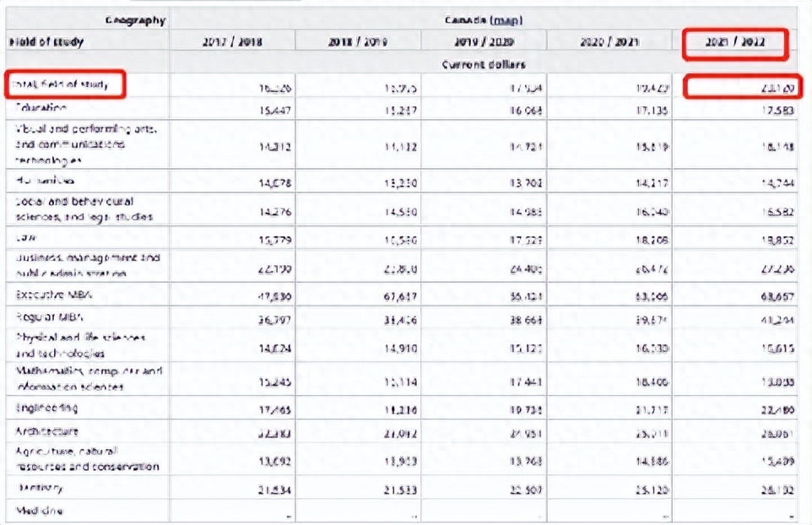Click the Education row label
Screen dimensions: 812x525
click(41, 108)
